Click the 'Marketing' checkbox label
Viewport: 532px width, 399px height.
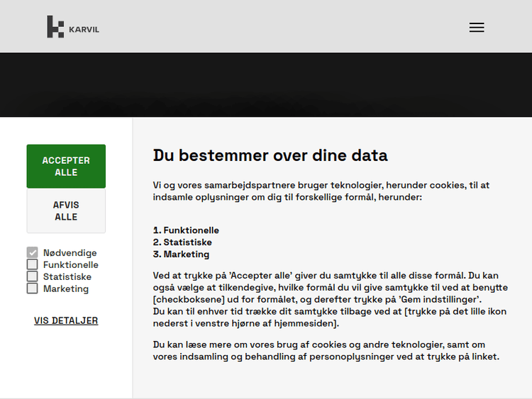pyautogui.click(x=65, y=288)
